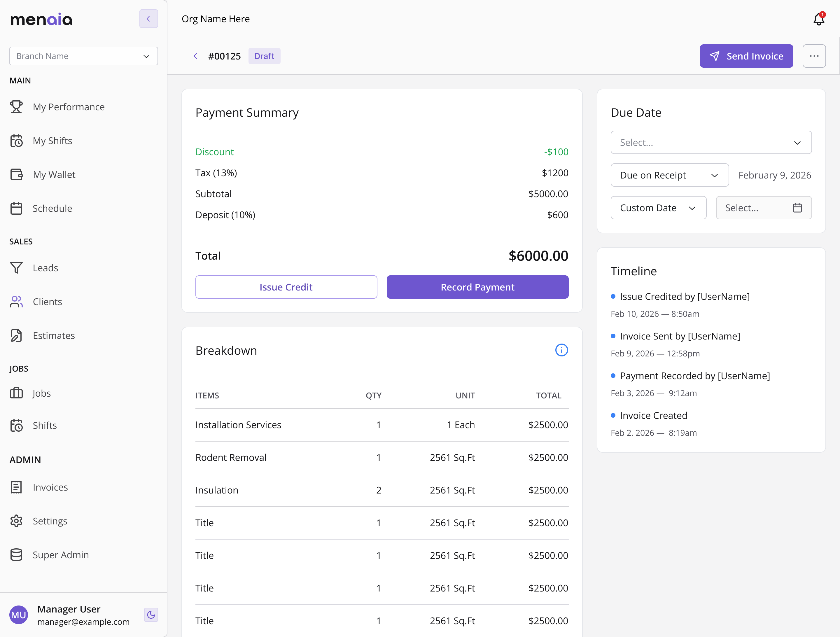Open My Wallet in sidebar
The width and height of the screenshot is (840, 637).
(x=54, y=174)
